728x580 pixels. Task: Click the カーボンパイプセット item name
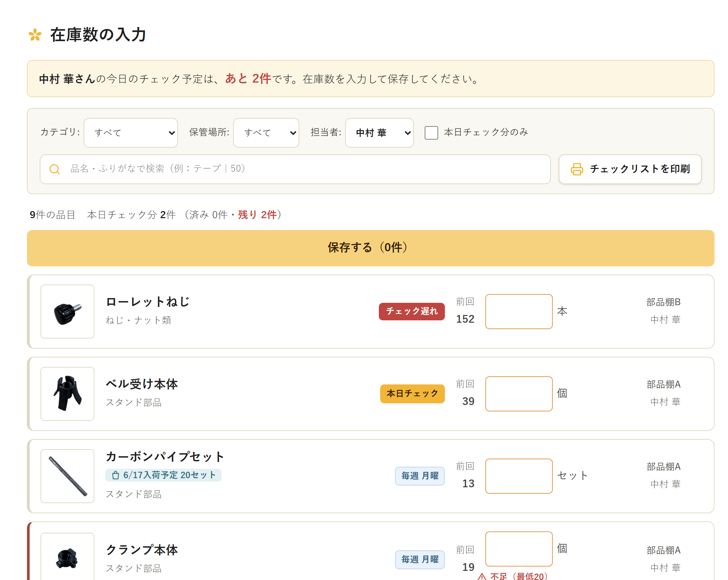[x=165, y=457]
